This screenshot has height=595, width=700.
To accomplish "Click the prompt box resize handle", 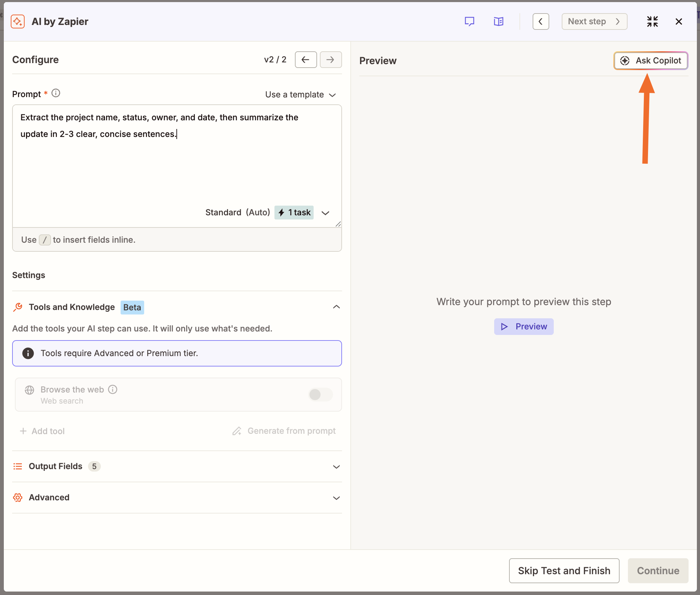I will (338, 224).
